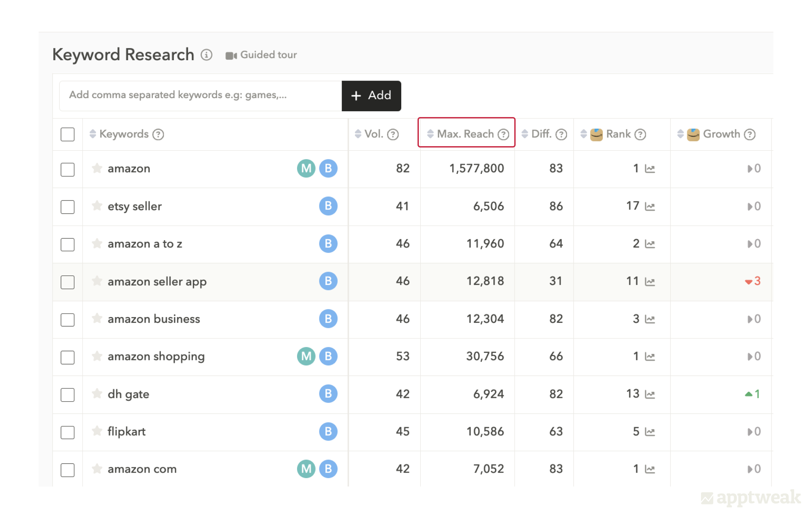Open help icon next to Rank header
Screen dimensions: 812x519
pyautogui.click(x=640, y=134)
